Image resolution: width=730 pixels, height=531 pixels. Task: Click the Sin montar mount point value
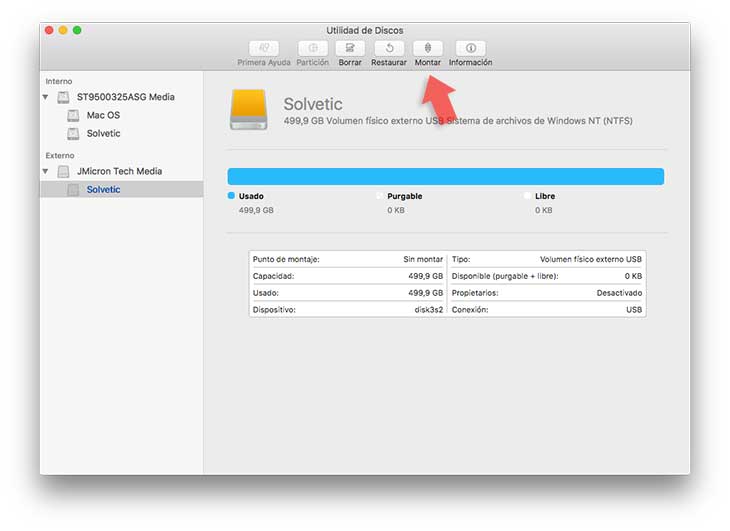click(x=423, y=259)
